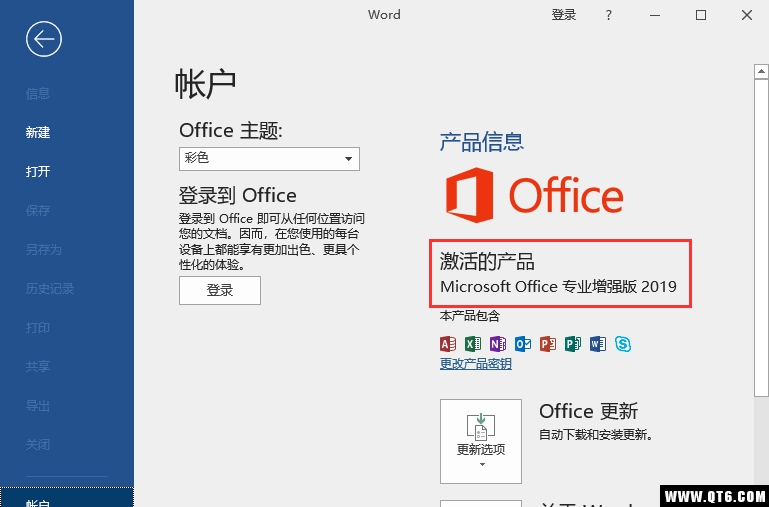Click the Word app icon

click(598, 344)
